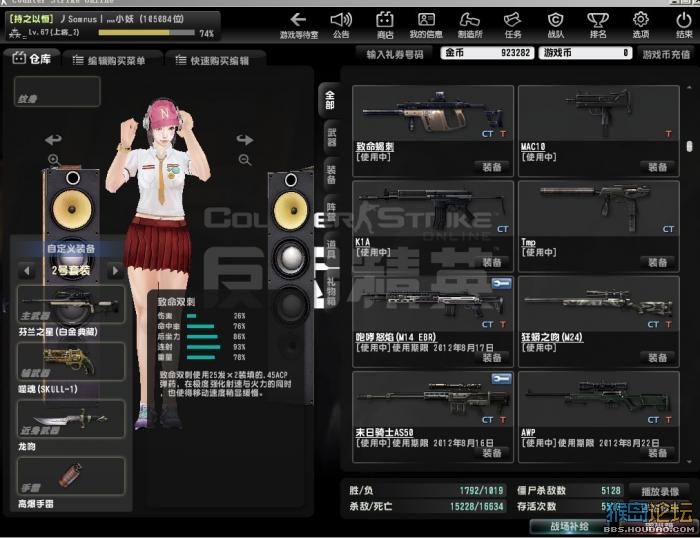Select secondary weapon slot 噬魂 SKULL-1
The height and width of the screenshot is (538, 700).
pos(71,362)
